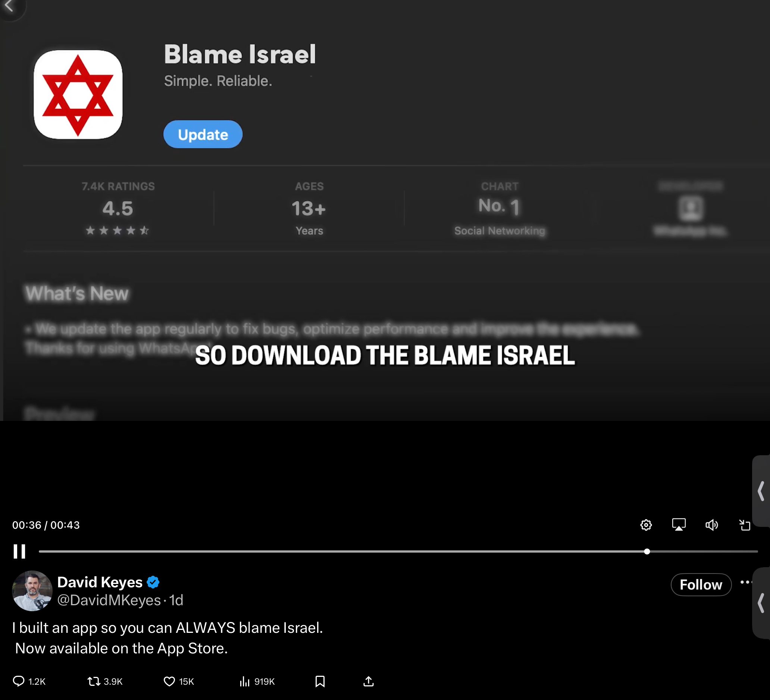Click the video progress bar handle
Image resolution: width=770 pixels, height=700 pixels.
pyautogui.click(x=647, y=551)
